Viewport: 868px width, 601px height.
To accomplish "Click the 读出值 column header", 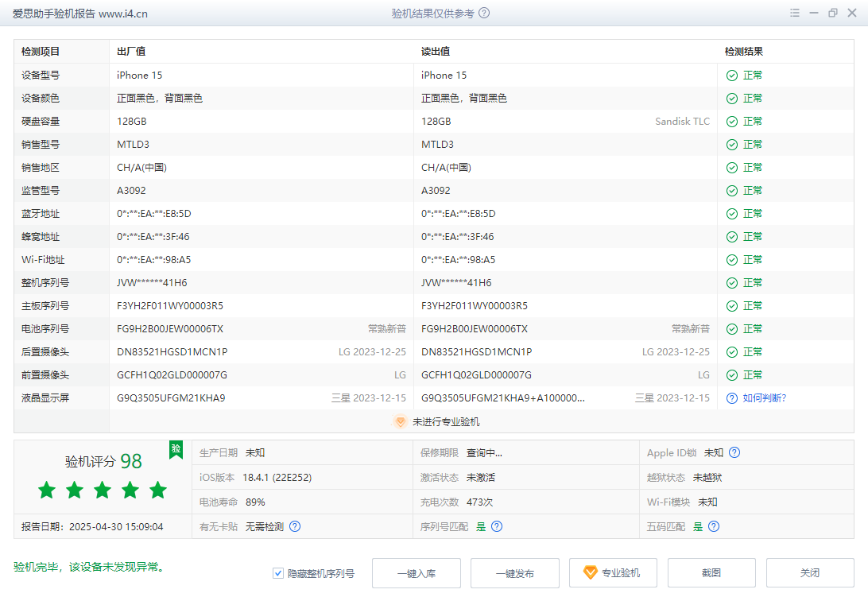I will click(436, 52).
